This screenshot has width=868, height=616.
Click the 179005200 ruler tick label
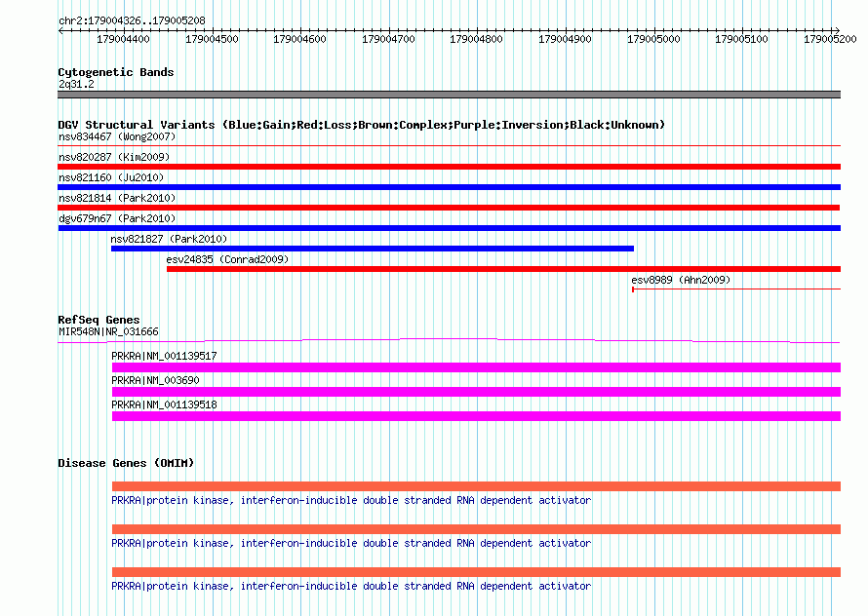click(830, 39)
